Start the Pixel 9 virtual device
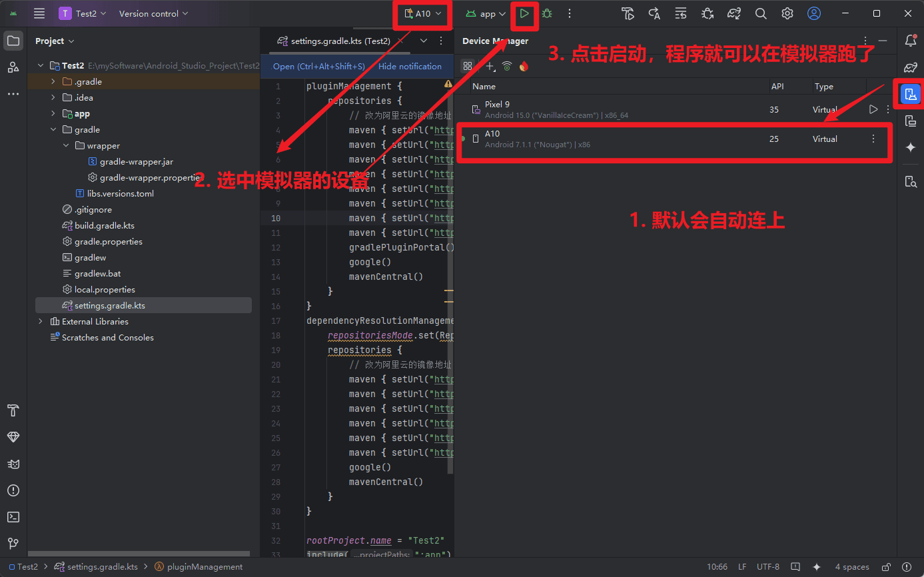Screen dimensions: 924x577 pos(873,109)
